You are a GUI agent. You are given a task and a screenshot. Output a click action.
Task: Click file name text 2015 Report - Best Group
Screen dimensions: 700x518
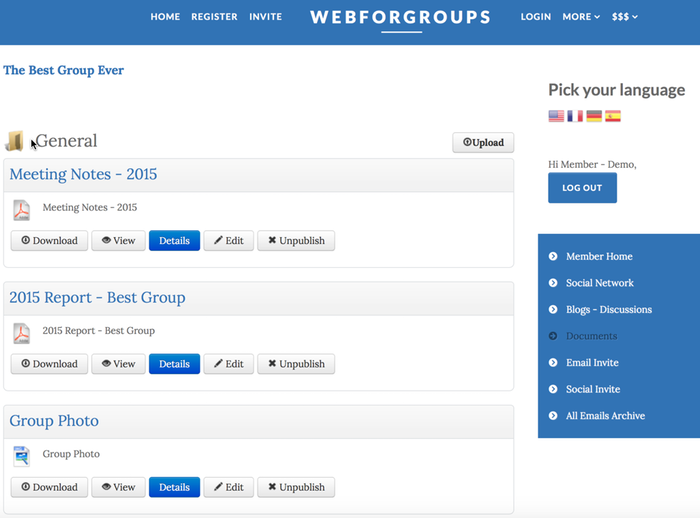point(99,330)
